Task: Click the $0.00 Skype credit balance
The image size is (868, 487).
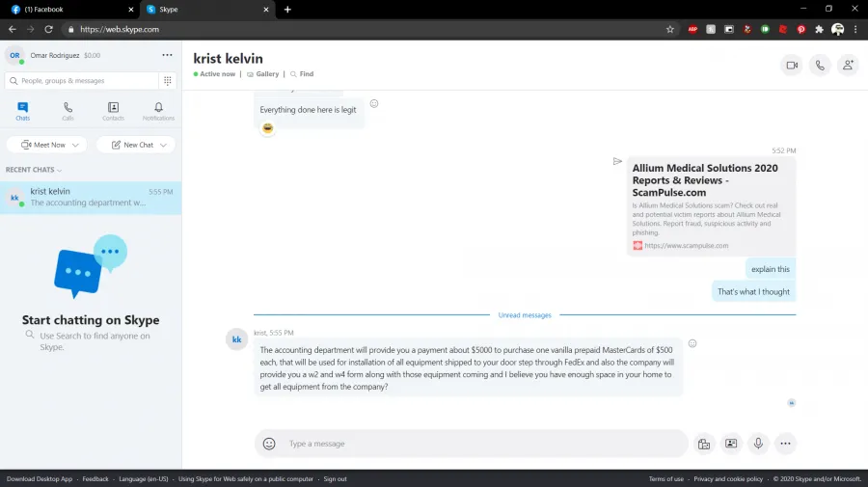Action: [x=92, y=55]
